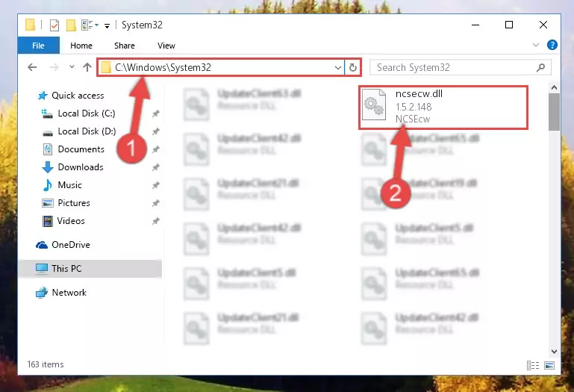
Task: Open Pictures in the sidebar
Action: (74, 203)
